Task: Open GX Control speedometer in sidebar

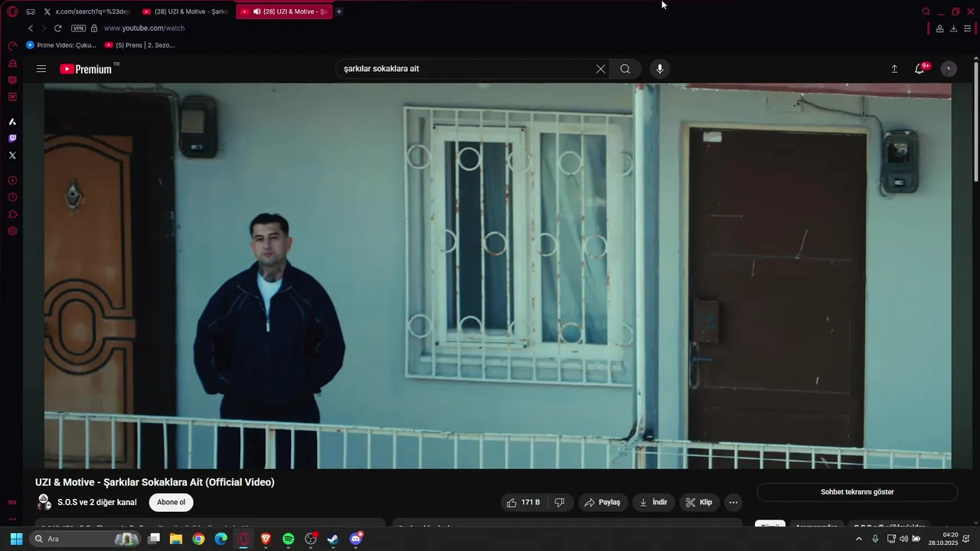Action: click(12, 47)
